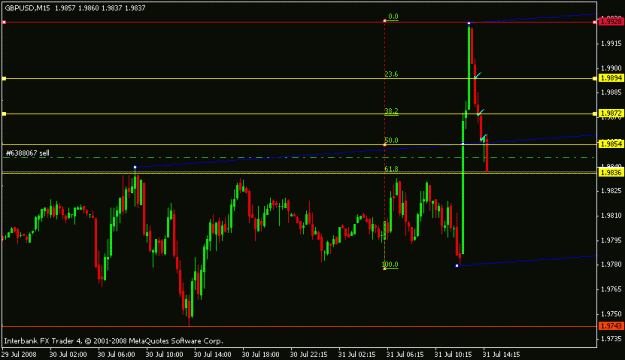Viewport: 625px width, 360px height.
Task: Click the orange 1.9743 price tag
Action: [x=611, y=326]
